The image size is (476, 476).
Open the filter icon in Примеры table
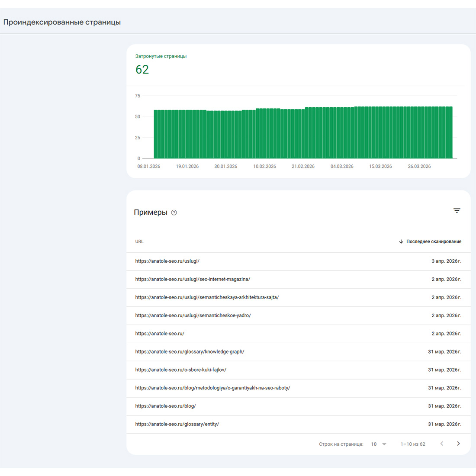point(457,211)
